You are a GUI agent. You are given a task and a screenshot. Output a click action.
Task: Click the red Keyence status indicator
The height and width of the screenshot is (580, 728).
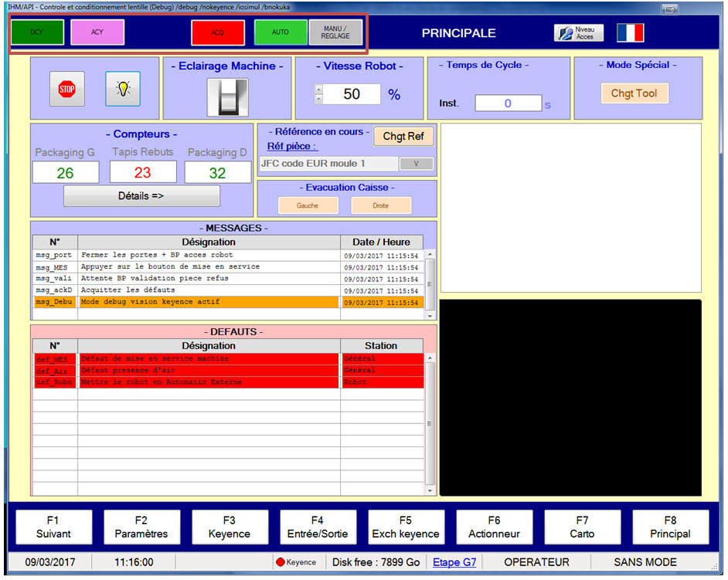[281, 562]
